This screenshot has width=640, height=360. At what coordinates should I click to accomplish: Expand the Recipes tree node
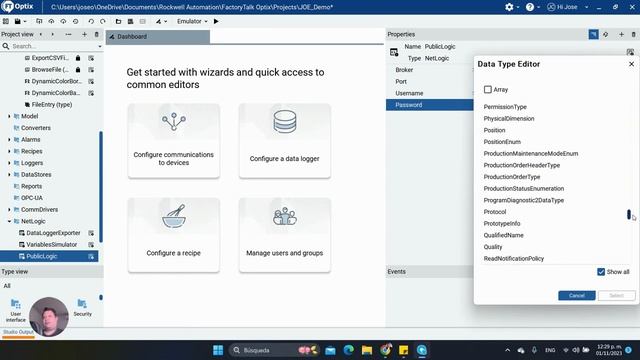point(9,151)
